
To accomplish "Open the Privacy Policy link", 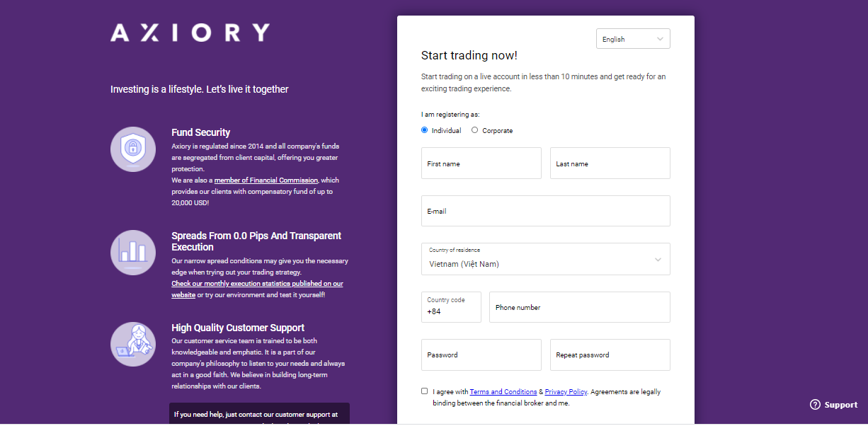I will [x=566, y=392].
